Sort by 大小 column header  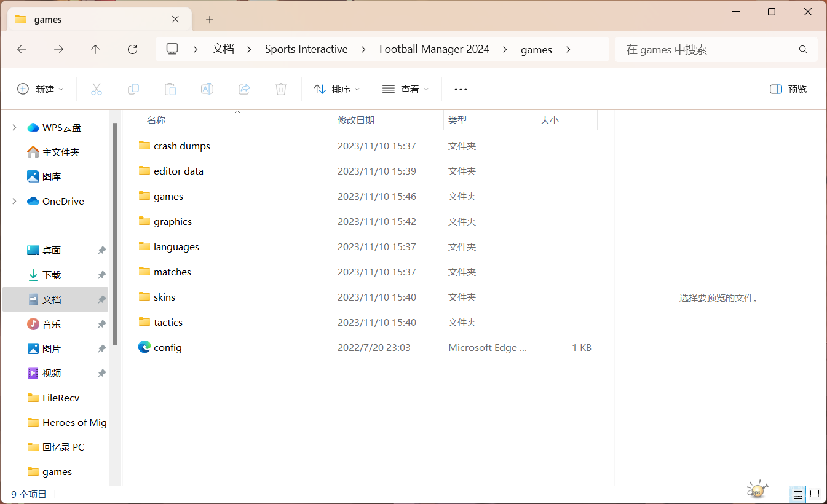pyautogui.click(x=550, y=120)
